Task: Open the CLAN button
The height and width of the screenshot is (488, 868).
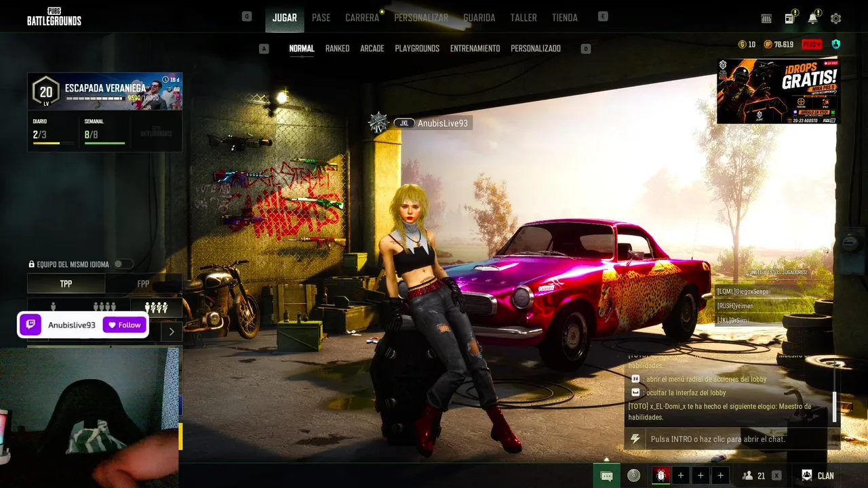Action: coord(818,476)
